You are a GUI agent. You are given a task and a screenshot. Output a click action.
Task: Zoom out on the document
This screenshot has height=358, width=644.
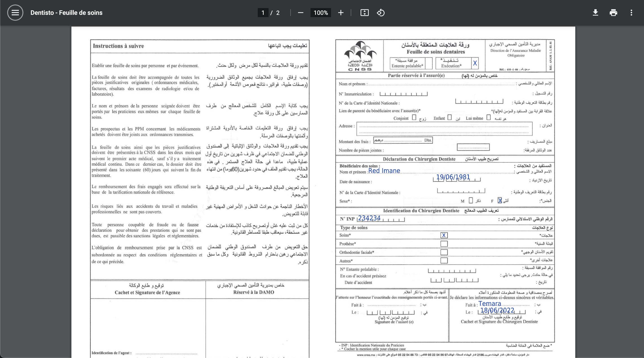[300, 13]
